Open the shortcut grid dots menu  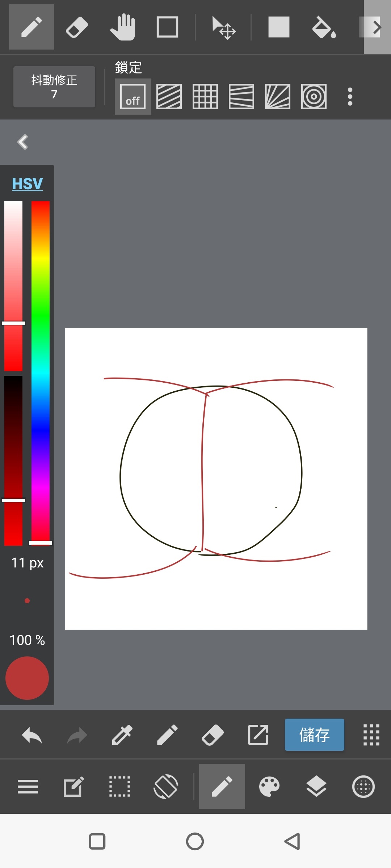(371, 735)
